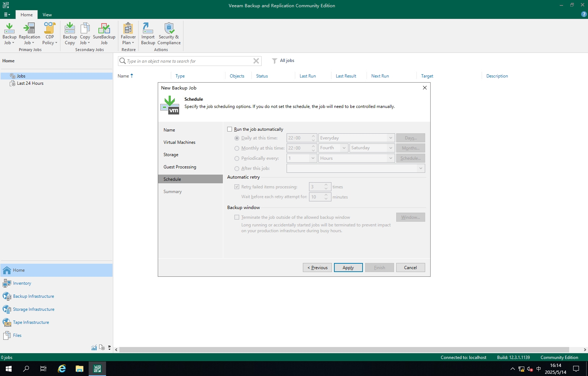Expand the Hours period dropdown
The image size is (588, 376).
pyautogui.click(x=356, y=158)
